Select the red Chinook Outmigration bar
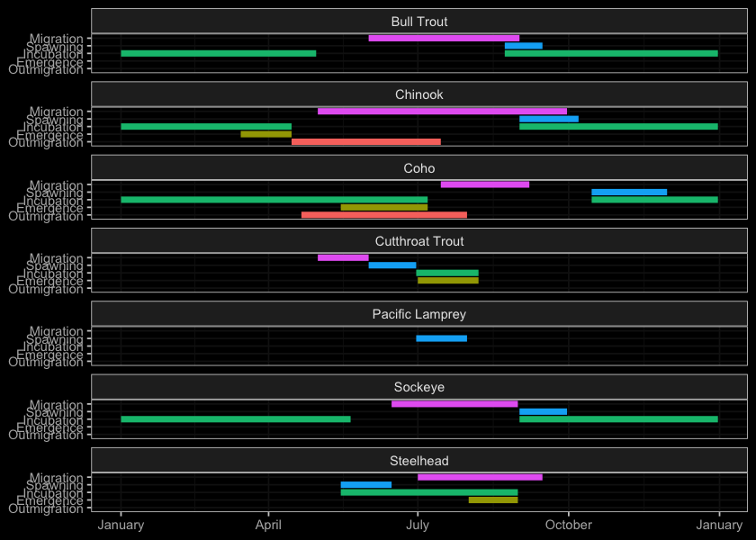 click(365, 141)
